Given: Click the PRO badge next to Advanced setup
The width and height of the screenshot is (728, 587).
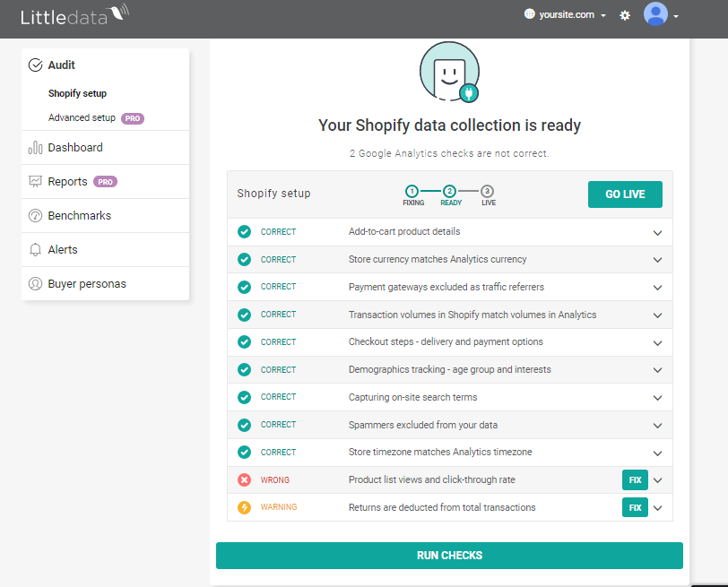Looking at the screenshot, I should (133, 118).
